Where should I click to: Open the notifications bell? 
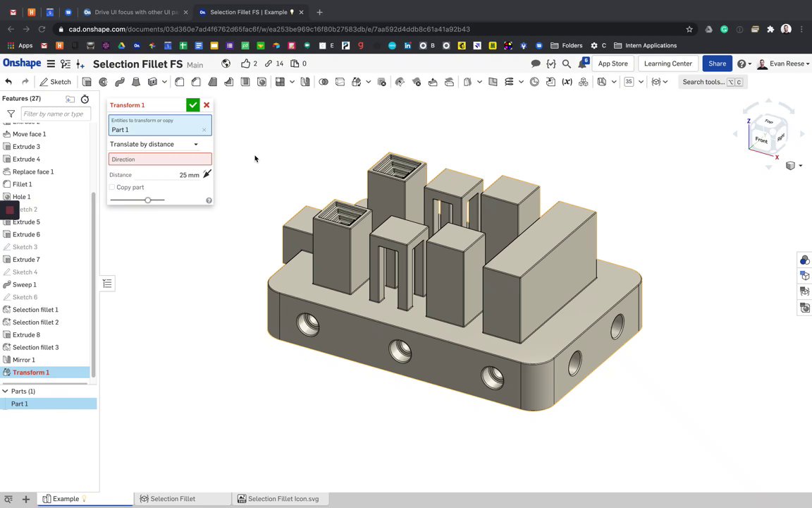click(583, 64)
